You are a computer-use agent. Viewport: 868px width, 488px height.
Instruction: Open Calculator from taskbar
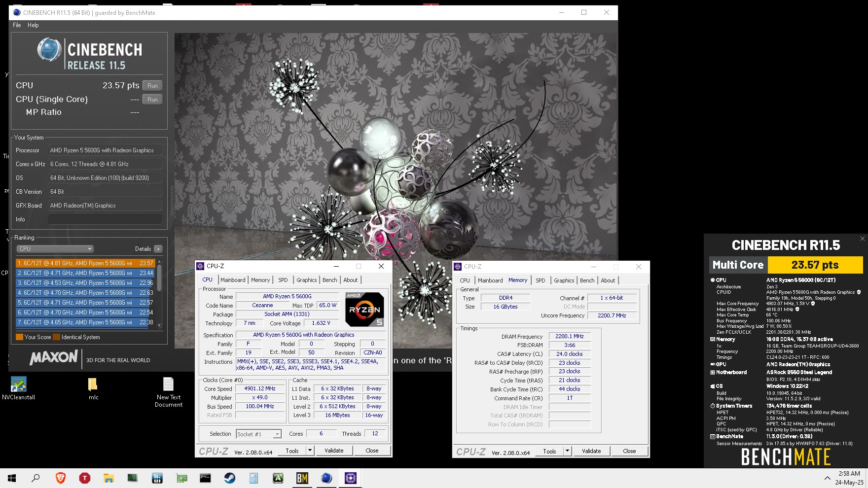pyautogui.click(x=253, y=478)
